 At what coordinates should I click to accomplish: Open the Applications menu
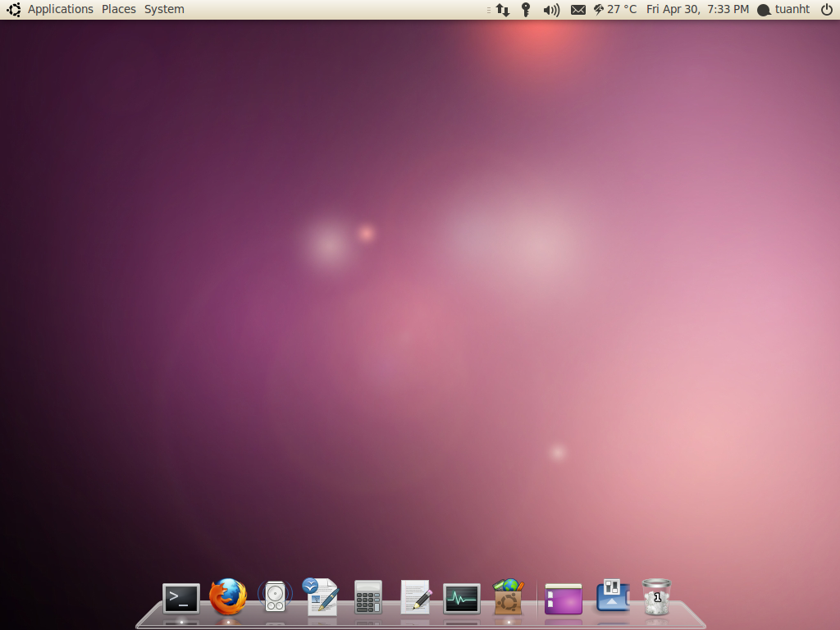tap(61, 9)
